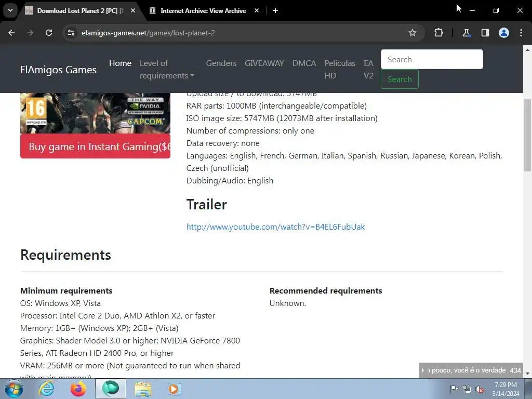Click the Requirements heading

65,255
